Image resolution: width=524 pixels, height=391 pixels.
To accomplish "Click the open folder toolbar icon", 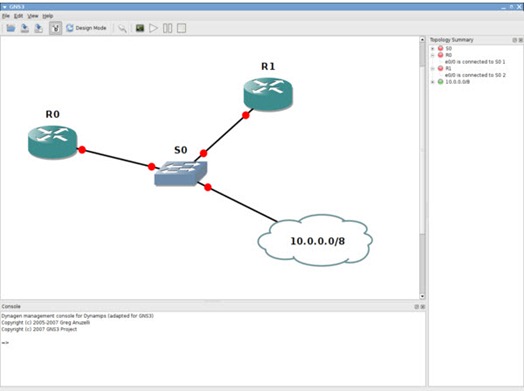I will pos(11,28).
